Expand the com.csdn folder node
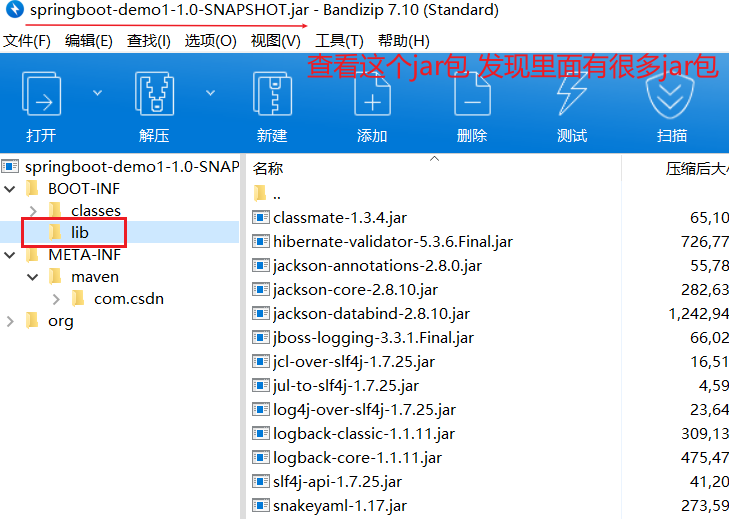The height and width of the screenshot is (519, 729). tap(56, 299)
